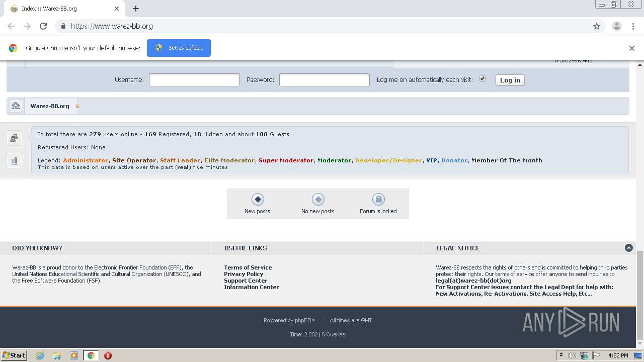Open Information Center link
This screenshot has height=362, width=644.
pyautogui.click(x=251, y=287)
